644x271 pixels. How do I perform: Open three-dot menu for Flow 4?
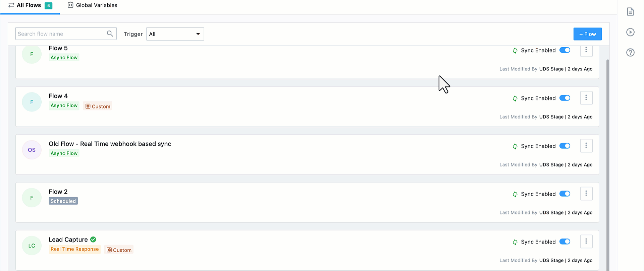click(586, 97)
